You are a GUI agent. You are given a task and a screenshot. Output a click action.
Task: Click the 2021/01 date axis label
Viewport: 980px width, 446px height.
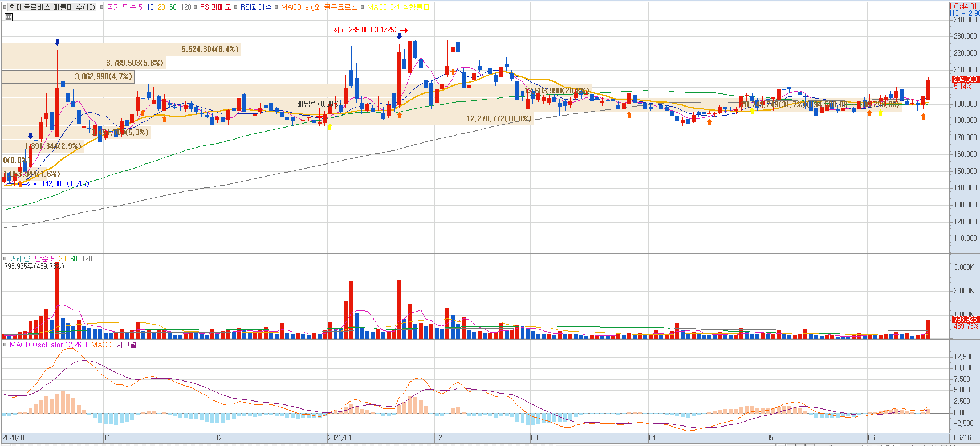[340, 438]
